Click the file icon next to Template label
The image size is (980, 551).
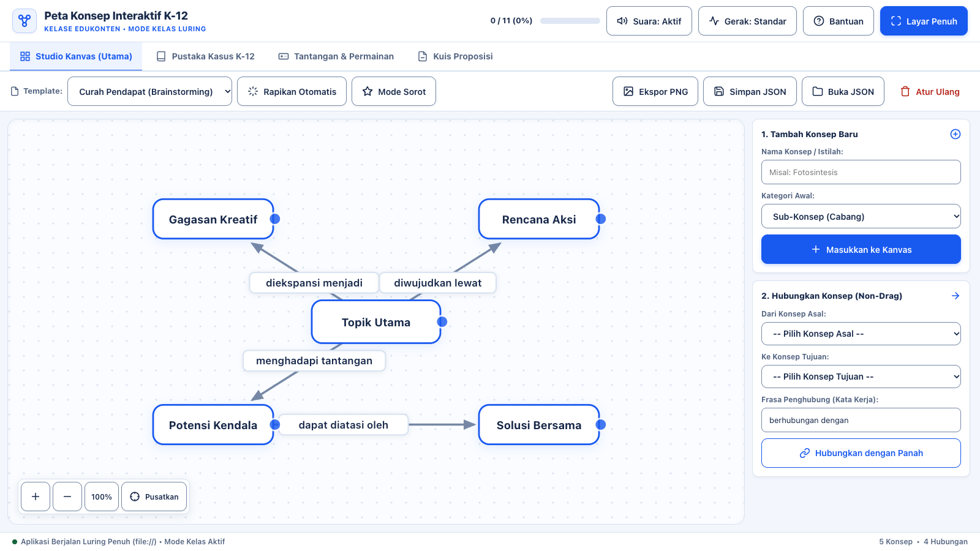(15, 91)
